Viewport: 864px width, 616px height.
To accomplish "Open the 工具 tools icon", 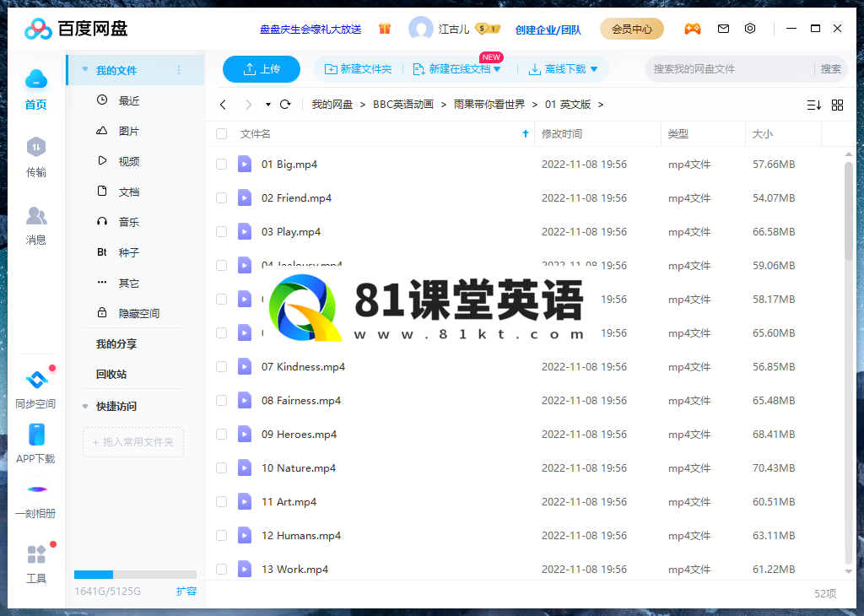I will (36, 554).
